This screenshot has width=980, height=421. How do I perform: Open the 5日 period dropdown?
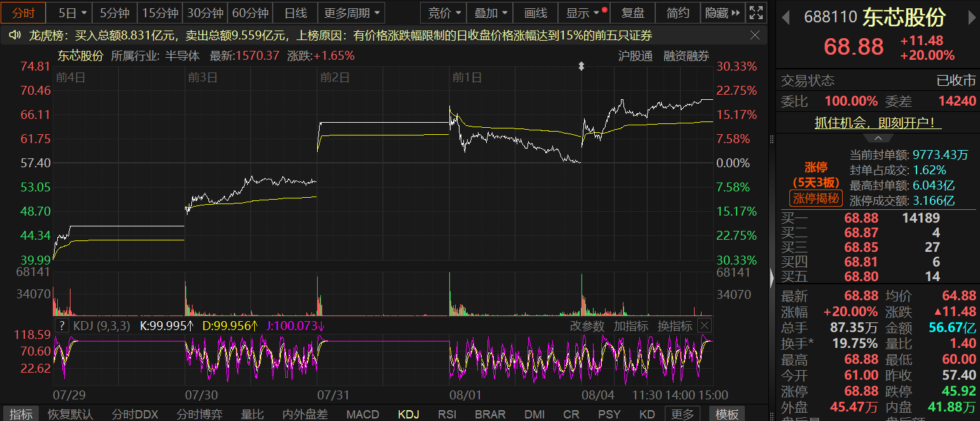pyautogui.click(x=72, y=13)
